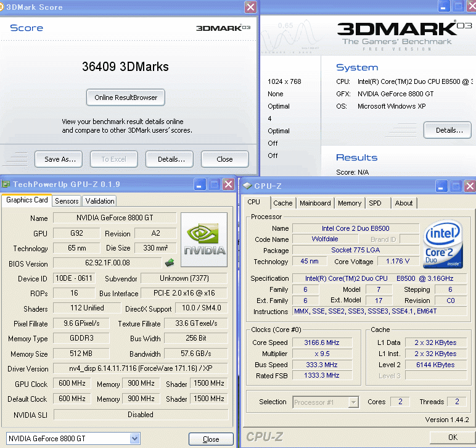Image resolution: width=476 pixels, height=448 pixels.
Task: Minimize the TechPowerUp GPU-Z window
Action: (200, 184)
